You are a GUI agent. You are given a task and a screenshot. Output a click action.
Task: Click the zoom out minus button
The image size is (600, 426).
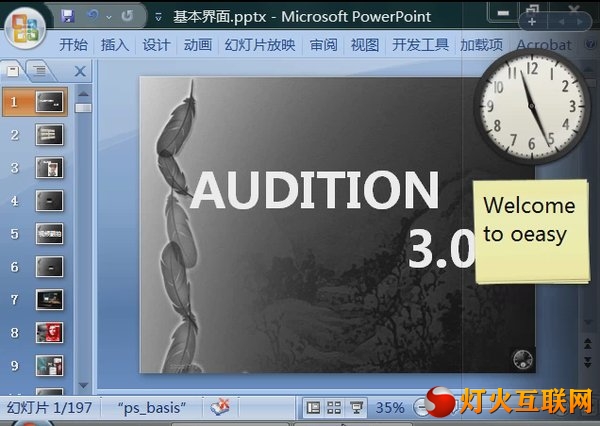(x=421, y=408)
